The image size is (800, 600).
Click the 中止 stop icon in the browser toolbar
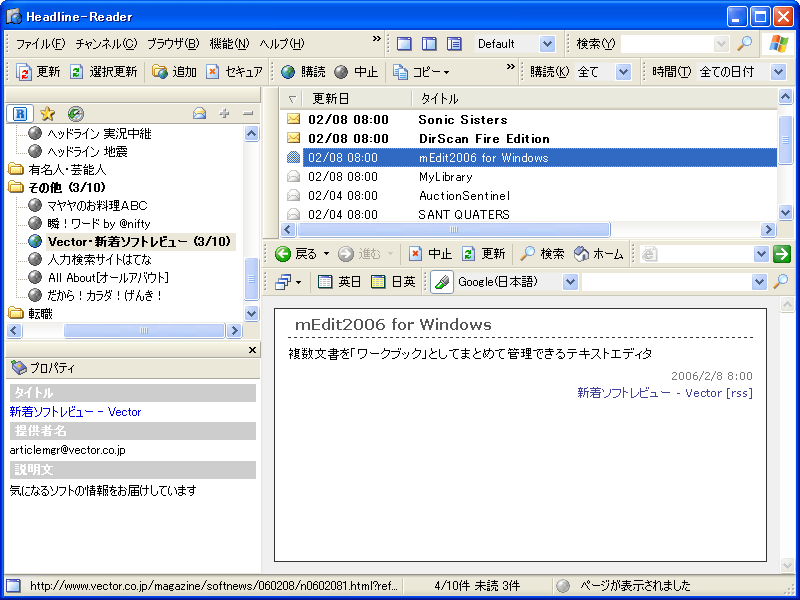[x=415, y=254]
